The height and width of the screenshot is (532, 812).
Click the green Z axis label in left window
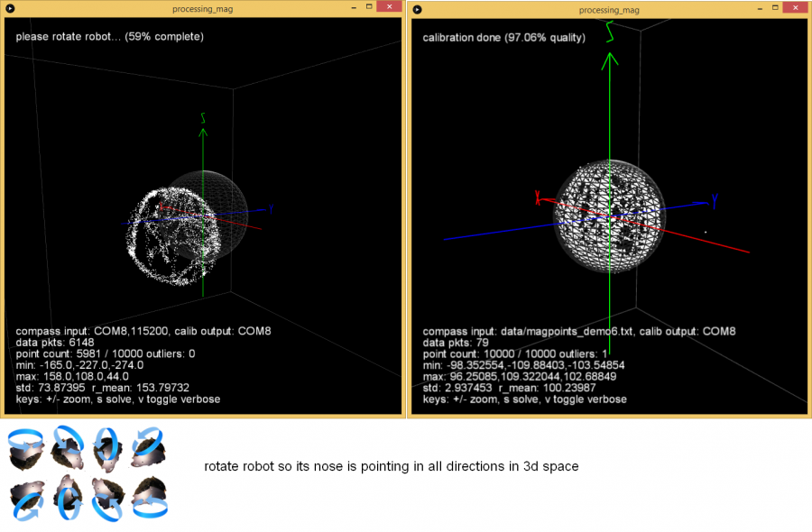203,118
